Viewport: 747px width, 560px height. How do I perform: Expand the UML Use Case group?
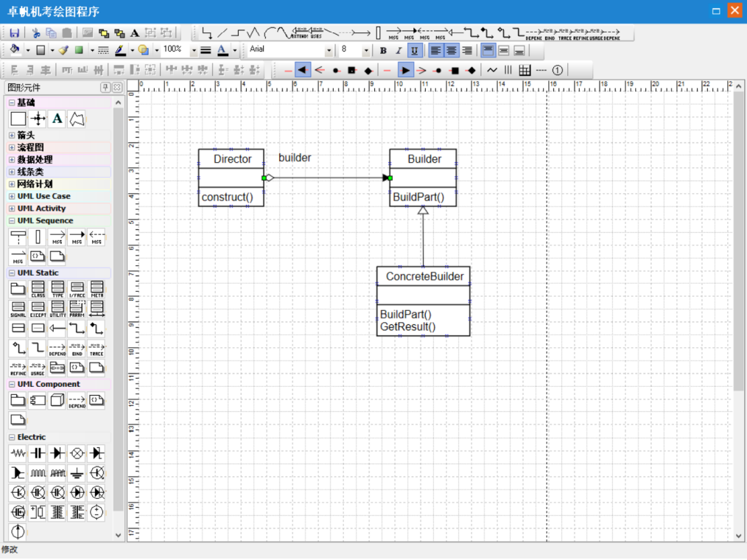(12, 196)
